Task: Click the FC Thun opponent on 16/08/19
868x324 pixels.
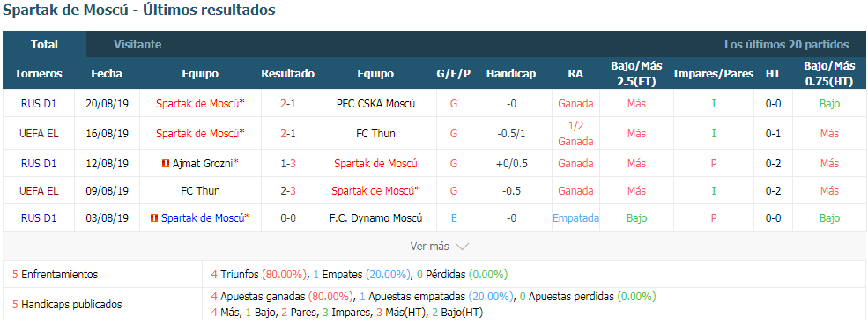Action: (x=375, y=133)
